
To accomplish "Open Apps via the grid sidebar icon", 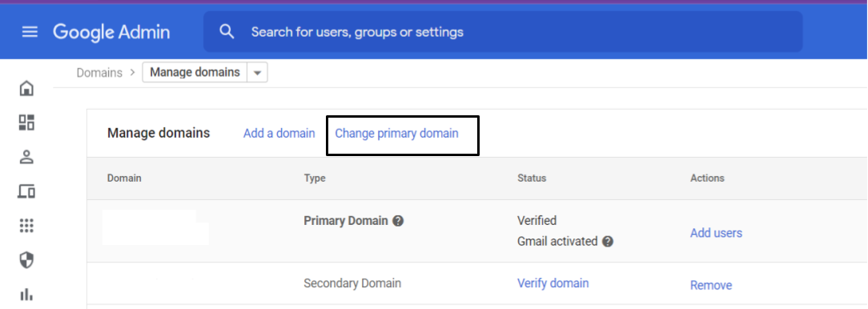I will coord(26,226).
